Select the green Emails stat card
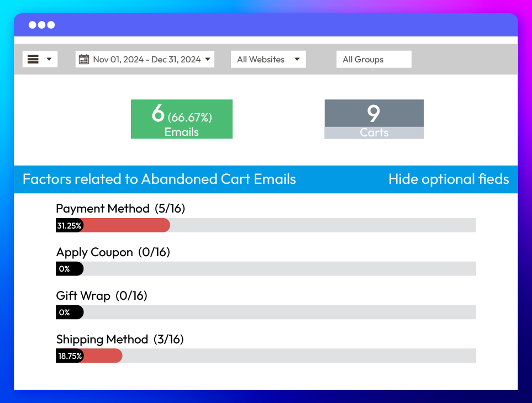Image resolution: width=532 pixels, height=403 pixels. tap(182, 119)
